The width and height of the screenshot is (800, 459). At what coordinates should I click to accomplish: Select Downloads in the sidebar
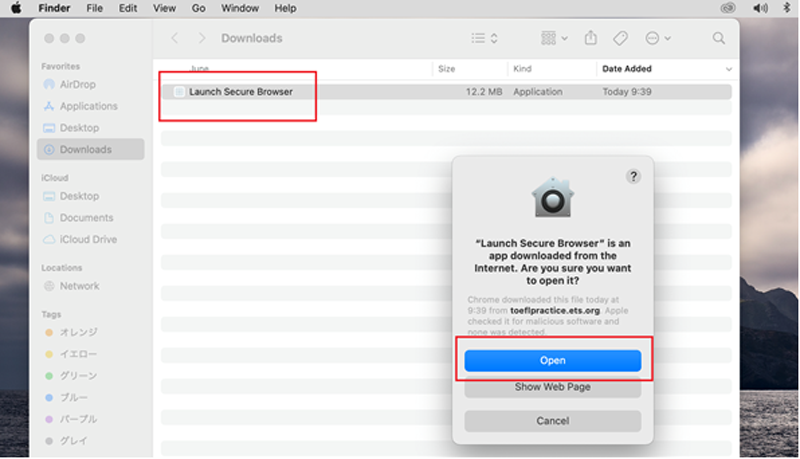coord(90,149)
